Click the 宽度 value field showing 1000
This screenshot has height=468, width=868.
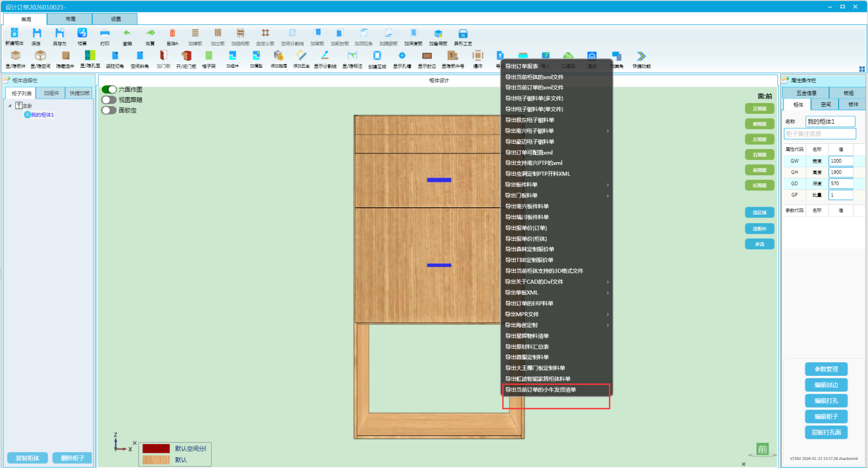point(840,161)
